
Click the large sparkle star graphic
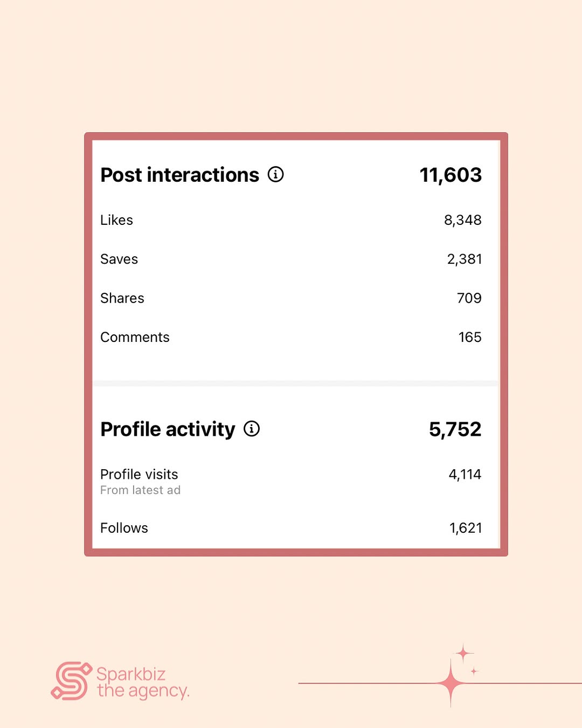(451, 683)
